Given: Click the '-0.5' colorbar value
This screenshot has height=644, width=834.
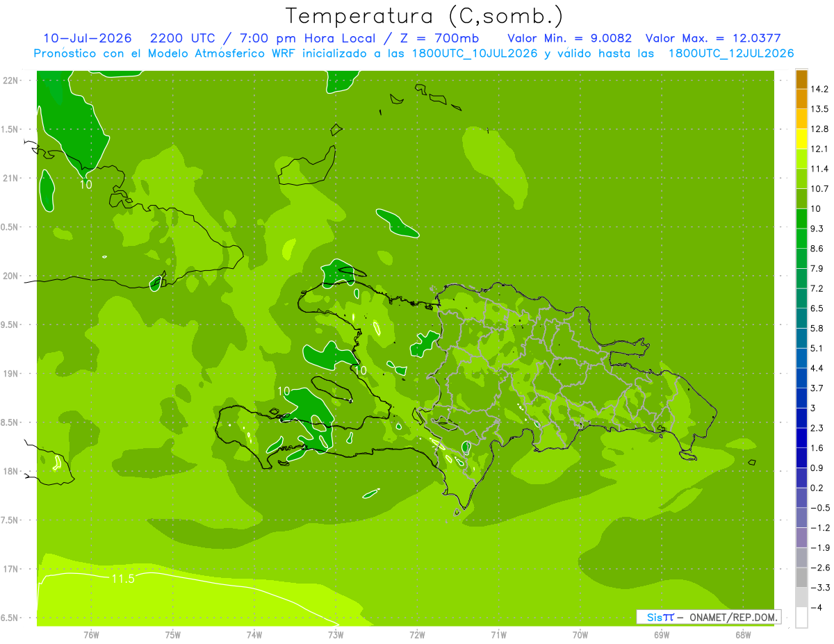Looking at the screenshot, I should [819, 509].
